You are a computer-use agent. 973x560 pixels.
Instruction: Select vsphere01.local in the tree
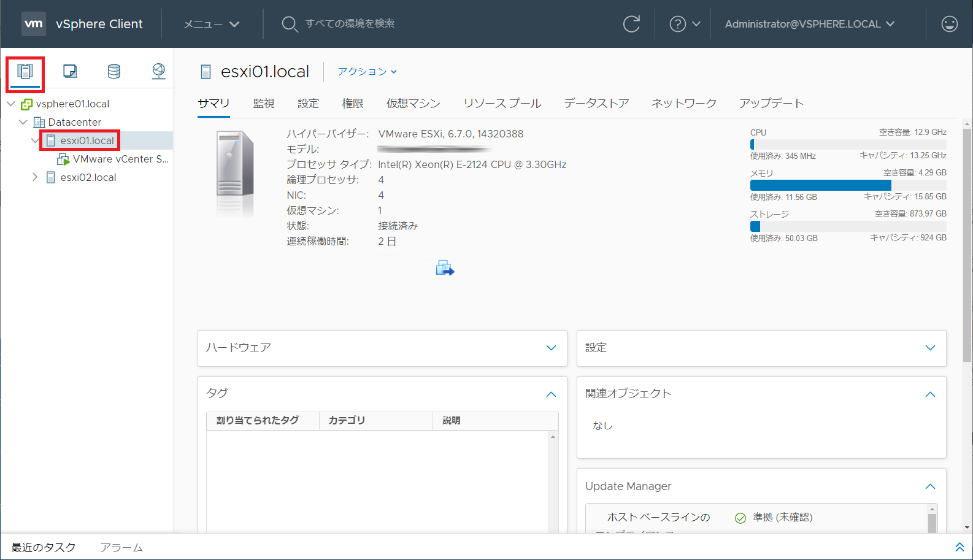[x=72, y=104]
